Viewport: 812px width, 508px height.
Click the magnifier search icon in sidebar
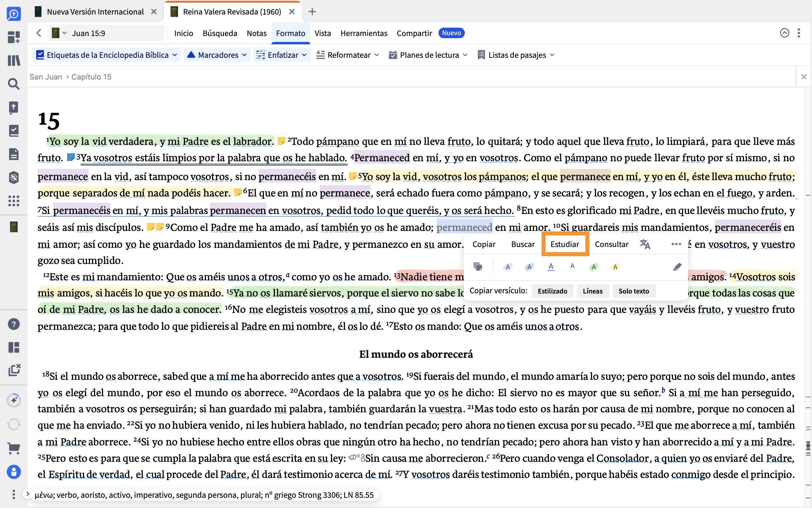pyautogui.click(x=14, y=84)
